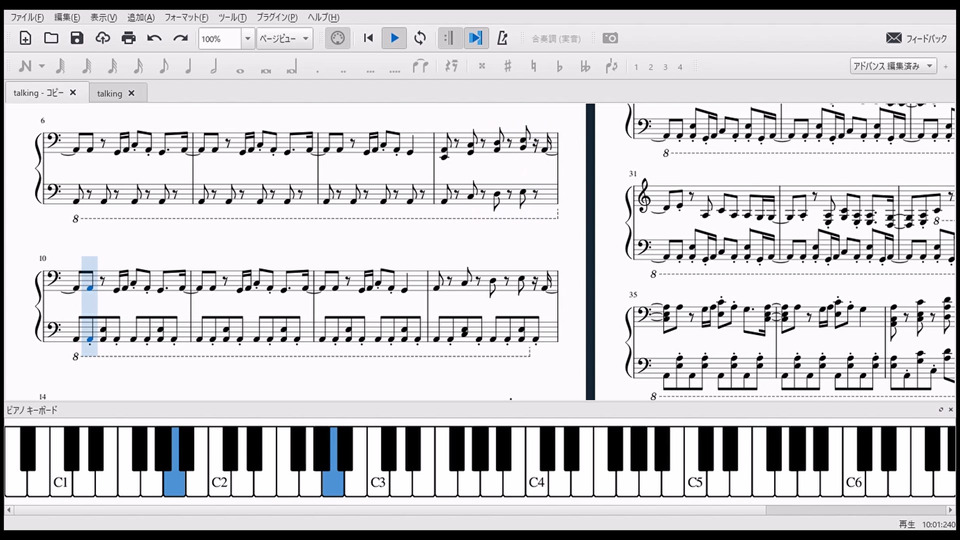Toggle MIDI input
This screenshot has width=960, height=540.
point(337,38)
